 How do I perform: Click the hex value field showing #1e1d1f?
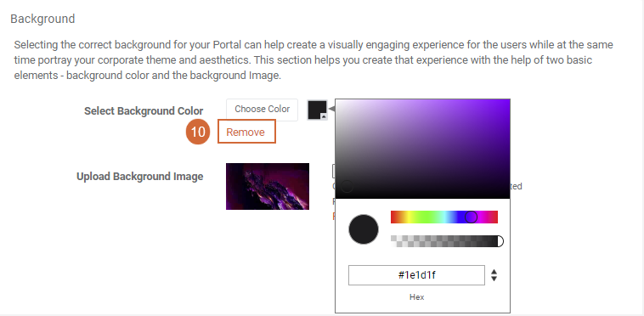(416, 275)
